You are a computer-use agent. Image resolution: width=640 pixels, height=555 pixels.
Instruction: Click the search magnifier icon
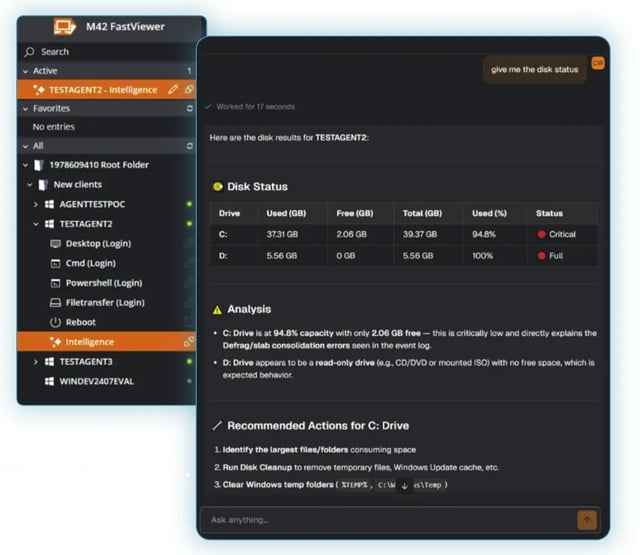29,52
